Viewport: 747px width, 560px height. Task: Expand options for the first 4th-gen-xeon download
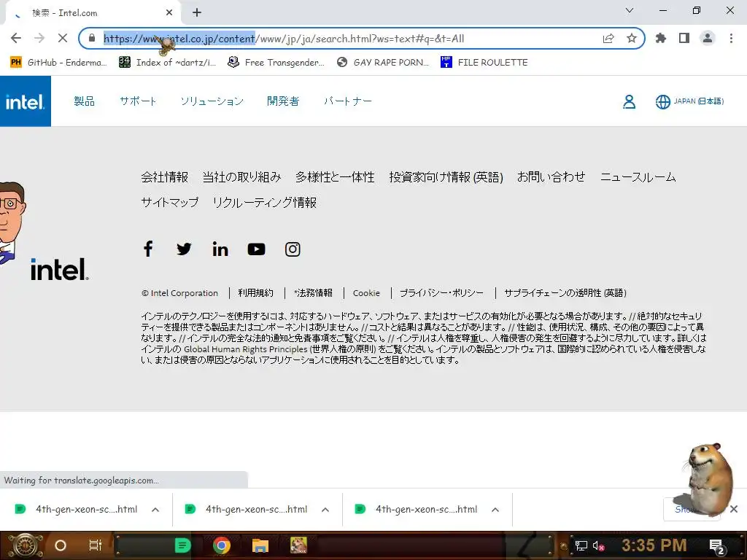coord(155,510)
